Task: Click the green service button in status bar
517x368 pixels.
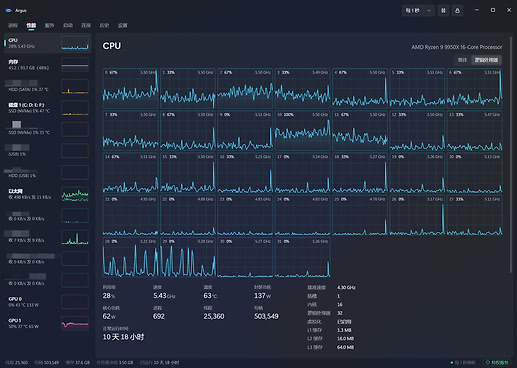Action: (x=497, y=362)
